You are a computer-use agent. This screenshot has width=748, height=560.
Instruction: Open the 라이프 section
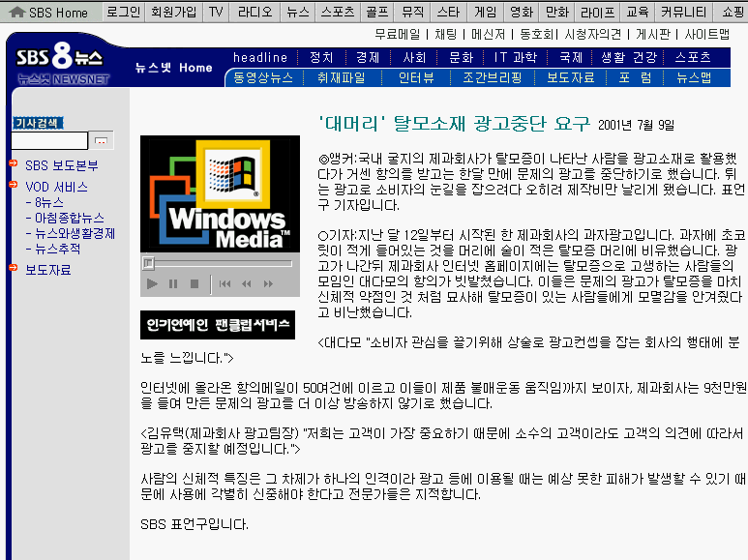coord(598,12)
